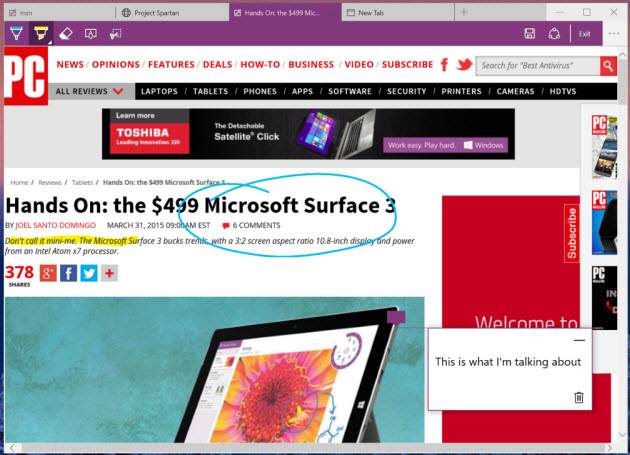Image resolution: width=630 pixels, height=455 pixels.
Task: Choose the Add typed note tool
Action: (x=91, y=34)
